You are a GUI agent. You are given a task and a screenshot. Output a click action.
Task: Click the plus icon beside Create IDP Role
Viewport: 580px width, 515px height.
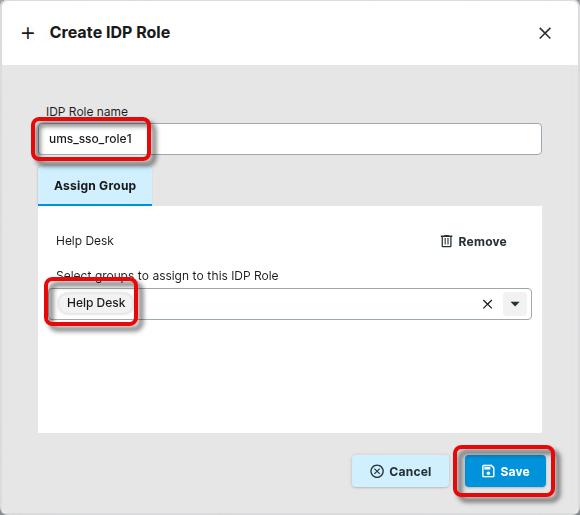pyautogui.click(x=28, y=33)
